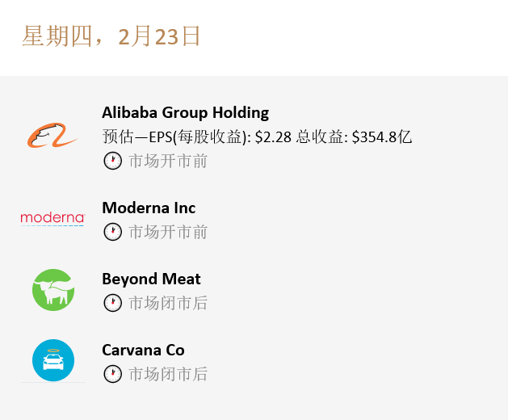The width and height of the screenshot is (508, 420).
Task: Click the 预估—EPS(每股收益) label
Action: (x=177, y=137)
